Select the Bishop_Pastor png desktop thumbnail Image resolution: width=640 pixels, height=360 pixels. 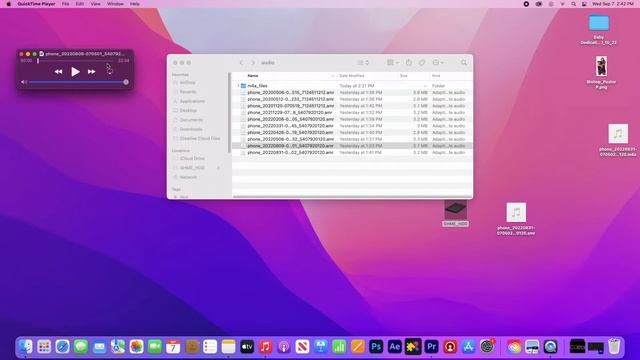601,66
